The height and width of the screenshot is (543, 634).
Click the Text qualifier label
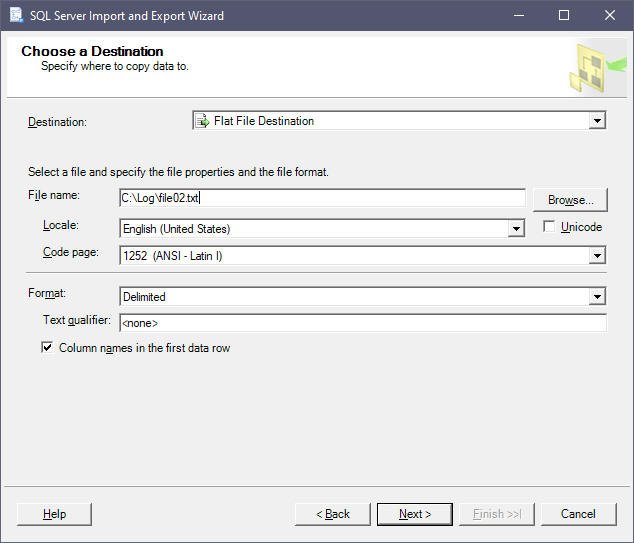77,320
